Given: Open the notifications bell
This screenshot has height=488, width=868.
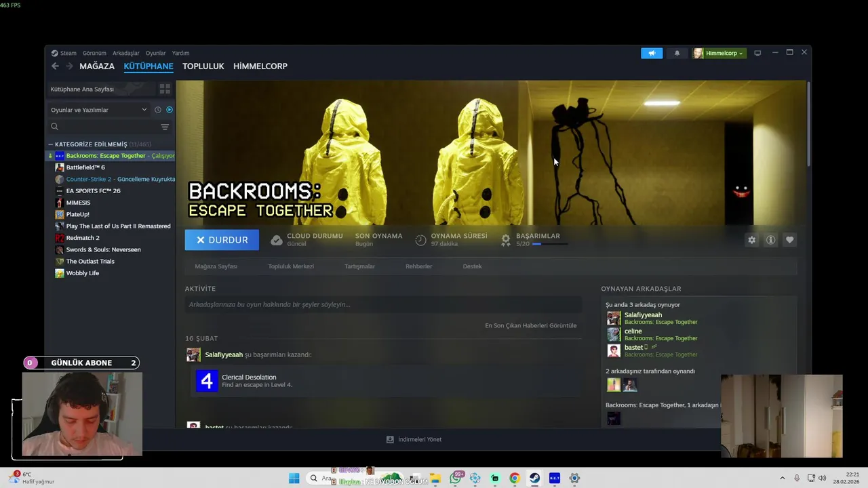Looking at the screenshot, I should (677, 53).
